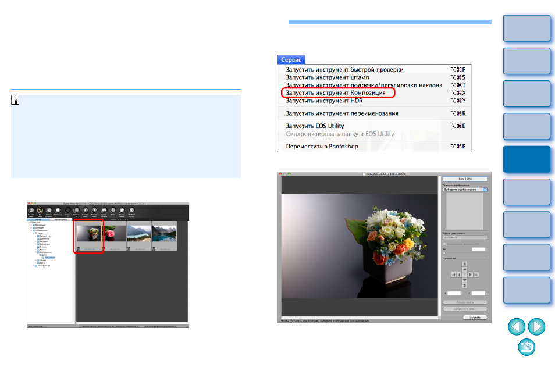Nudge overlay position up with single up arrow
The width and height of the screenshot is (555, 392).
pyautogui.click(x=464, y=269)
